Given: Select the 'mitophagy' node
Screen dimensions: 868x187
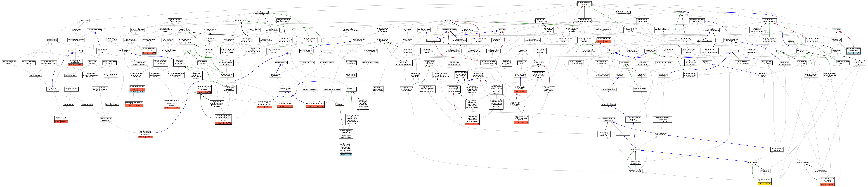Looking at the screenshot, I should click(340, 104).
